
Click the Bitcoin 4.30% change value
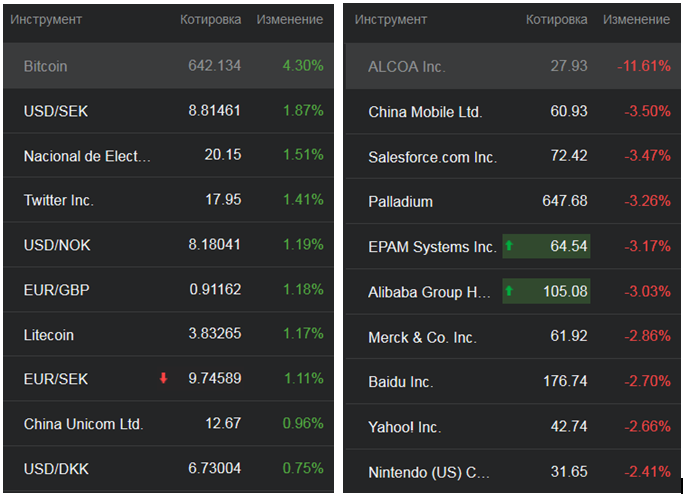(x=303, y=66)
